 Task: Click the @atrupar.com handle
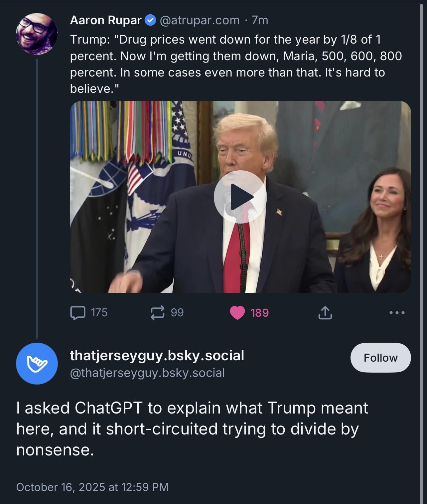click(200, 20)
